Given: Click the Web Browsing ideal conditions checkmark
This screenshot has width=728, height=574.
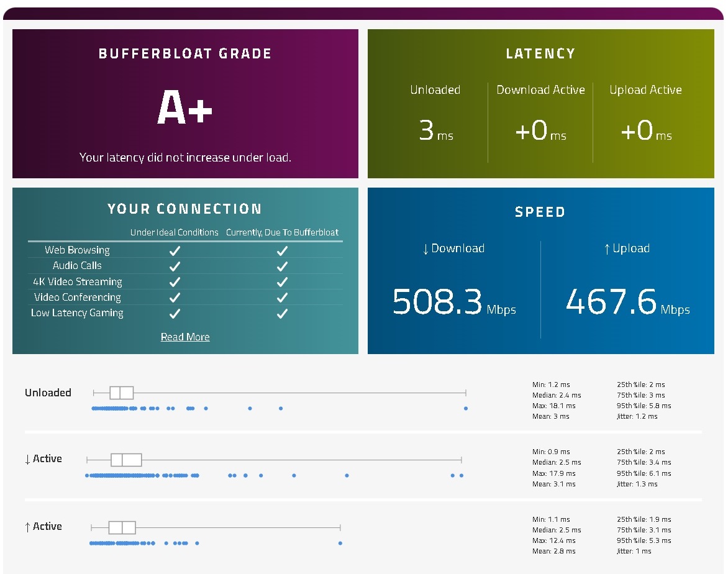Looking at the screenshot, I should [175, 251].
